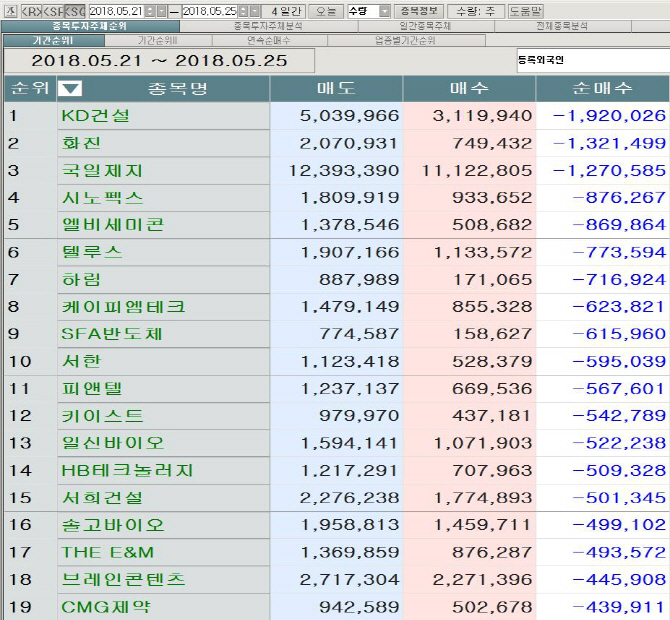Select the stock 화진
The width and height of the screenshot is (670, 620).
pos(81,143)
